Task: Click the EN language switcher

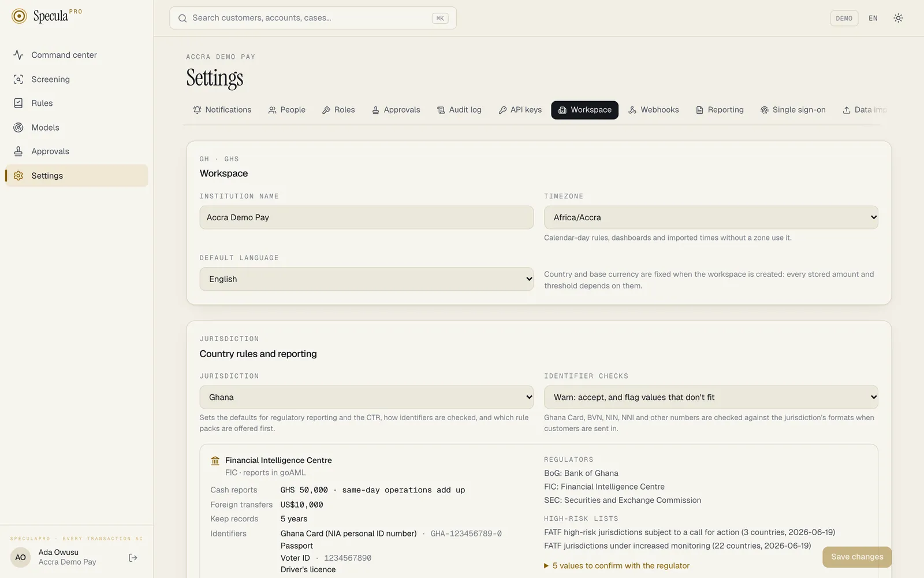Action: pos(873,18)
